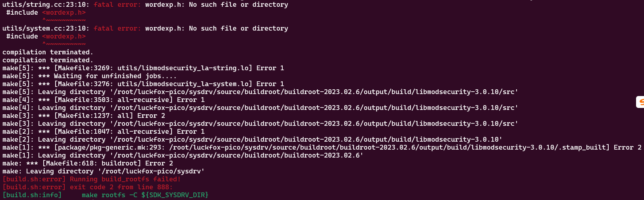Screen dimensions: 644x200
Task: Click the 'utils/system.cc:23:10' fatal error line
Action: 145,29
